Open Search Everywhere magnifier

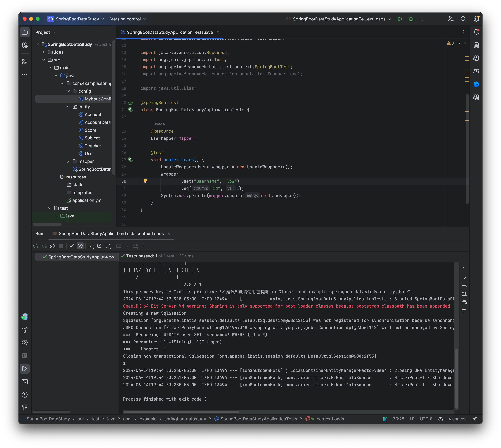click(x=463, y=19)
